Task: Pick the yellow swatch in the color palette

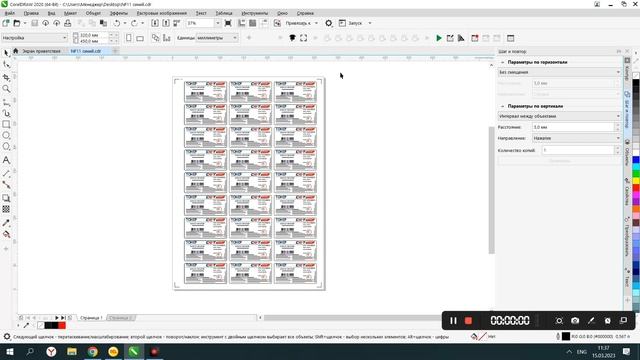Action: pyautogui.click(x=636, y=181)
